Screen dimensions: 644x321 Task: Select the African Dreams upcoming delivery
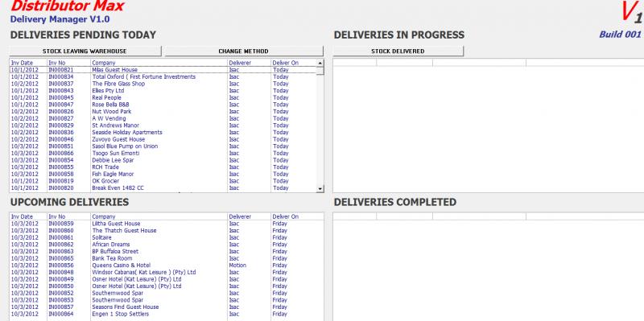[x=167, y=245]
